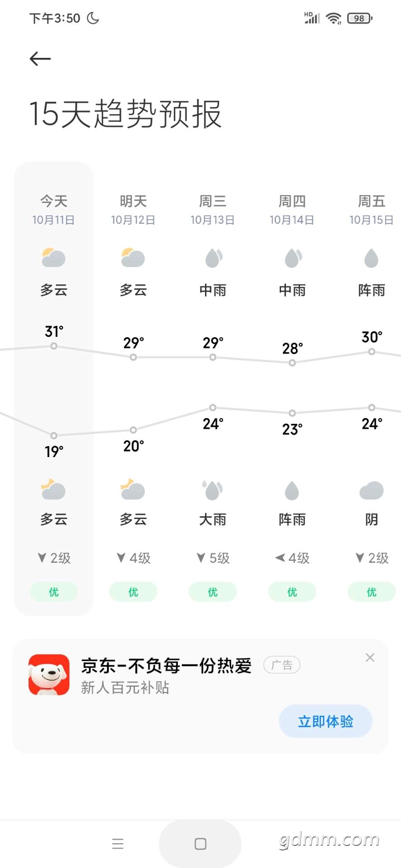
Task: Click the 31° high temperature point
Action: [x=54, y=346]
